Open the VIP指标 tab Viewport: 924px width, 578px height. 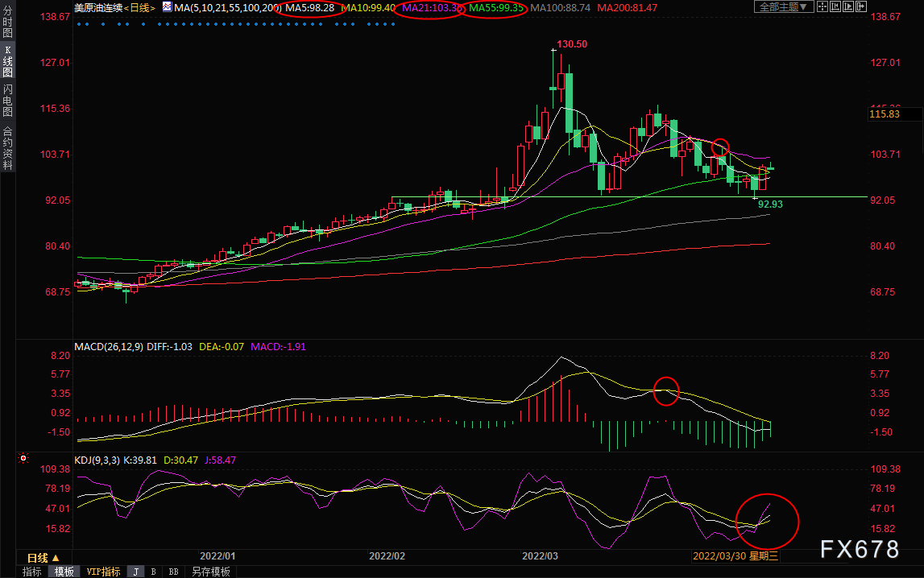[x=103, y=572]
